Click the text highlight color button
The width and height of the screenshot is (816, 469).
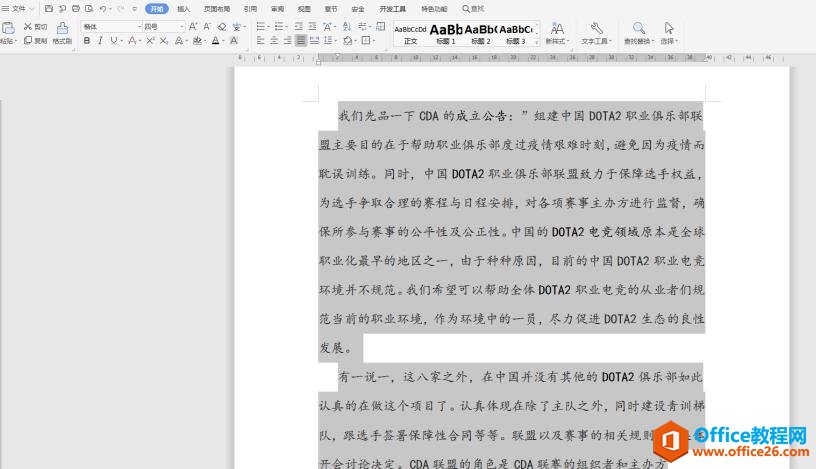click(x=197, y=41)
